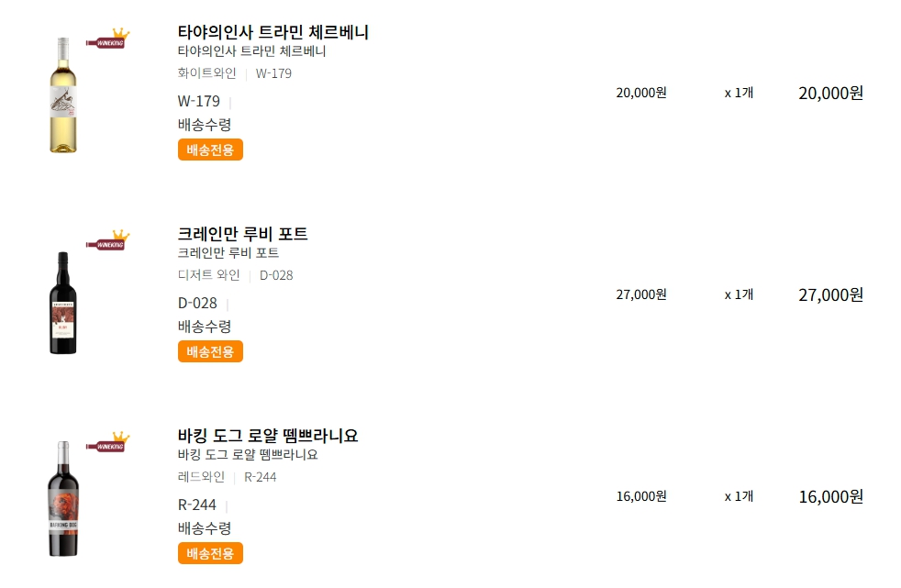Open 타야의인사 트라민 체르베니 product title
This screenshot has height=588, width=901.
click(273, 32)
